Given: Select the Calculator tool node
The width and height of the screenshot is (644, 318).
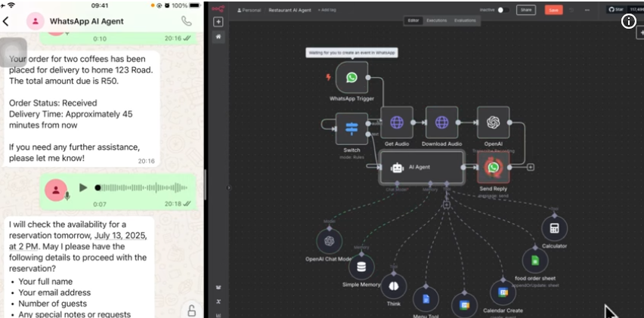Looking at the screenshot, I should pyautogui.click(x=554, y=228).
